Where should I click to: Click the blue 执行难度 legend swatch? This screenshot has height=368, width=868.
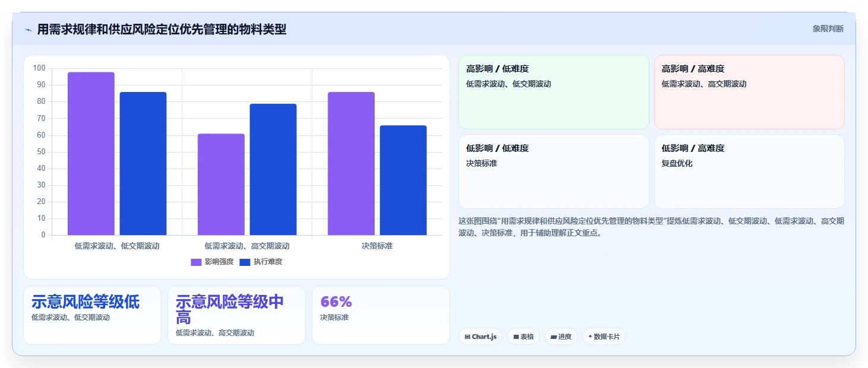click(x=245, y=262)
